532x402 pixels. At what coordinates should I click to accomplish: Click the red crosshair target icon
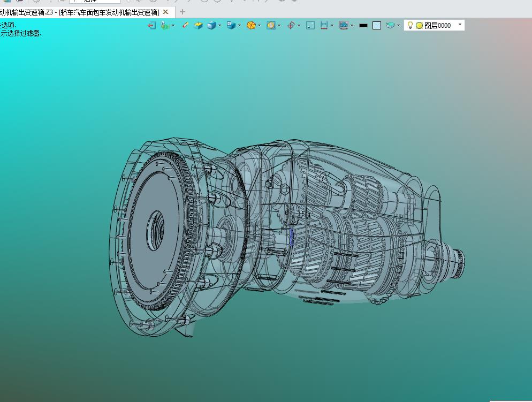click(x=291, y=25)
